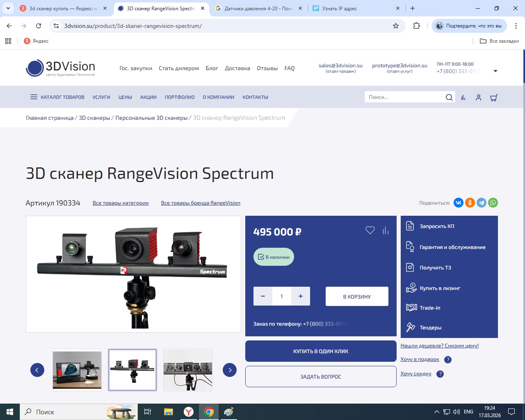Open Windows Start menu
The image size is (525, 420).
click(x=10, y=412)
